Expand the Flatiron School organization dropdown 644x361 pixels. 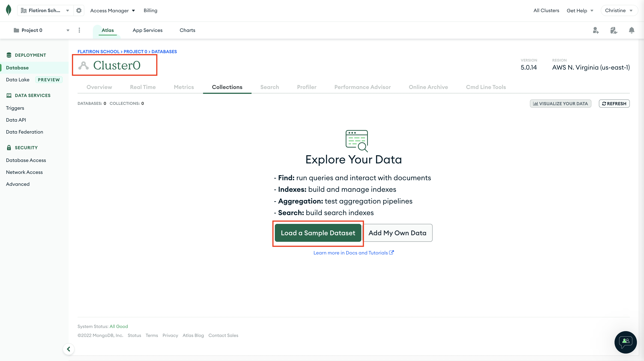coord(67,10)
